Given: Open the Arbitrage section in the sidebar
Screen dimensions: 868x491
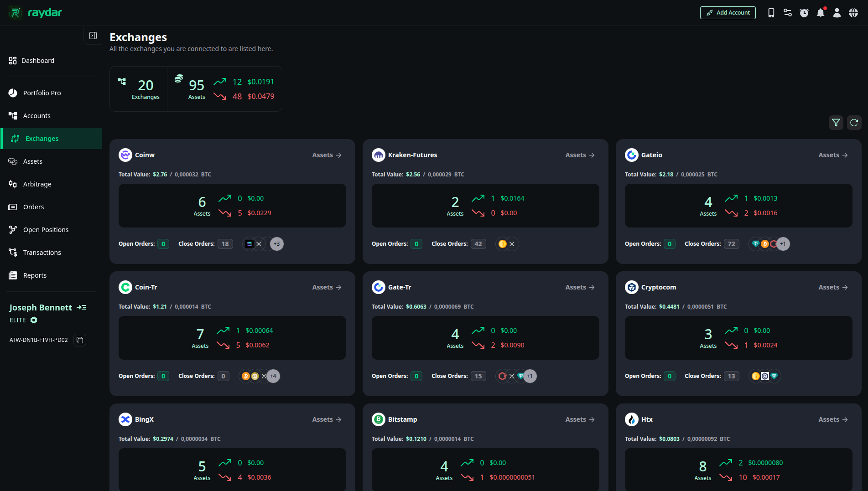Looking at the screenshot, I should click(37, 184).
